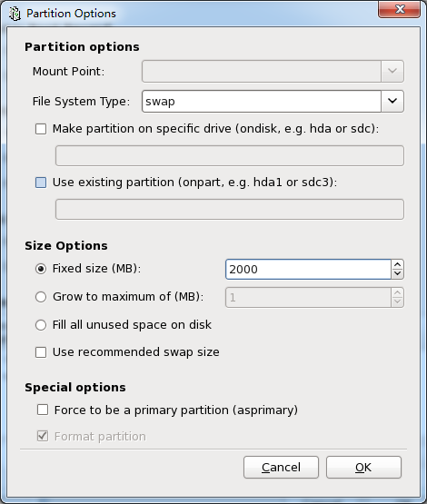
Task: Enable Make partition on specific drive checkbox
Action: tap(41, 129)
